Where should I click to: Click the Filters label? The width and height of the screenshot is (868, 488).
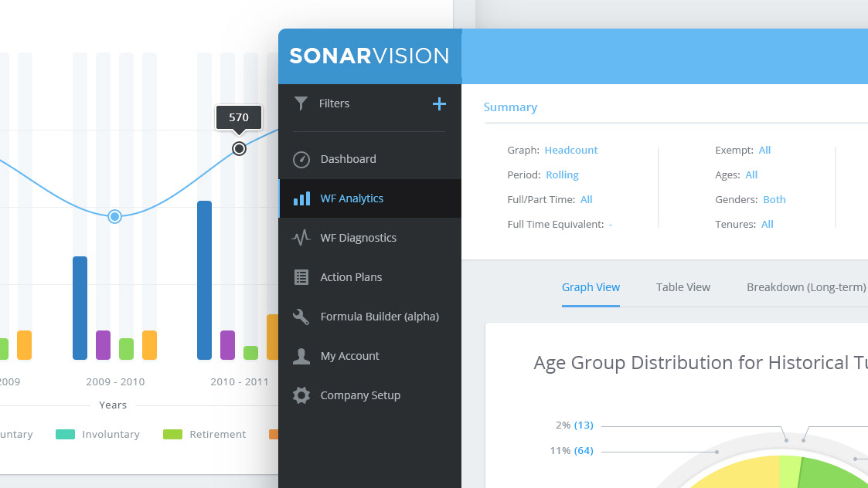point(334,103)
